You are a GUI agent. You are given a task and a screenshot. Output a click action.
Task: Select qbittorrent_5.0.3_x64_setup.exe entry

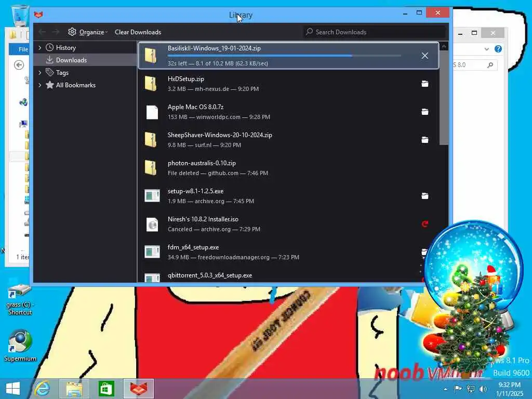coord(282,275)
